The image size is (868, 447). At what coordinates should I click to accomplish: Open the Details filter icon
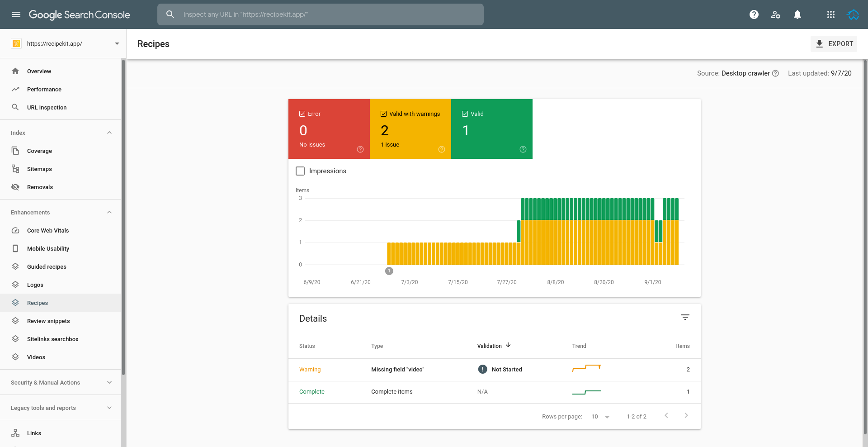[x=685, y=318]
